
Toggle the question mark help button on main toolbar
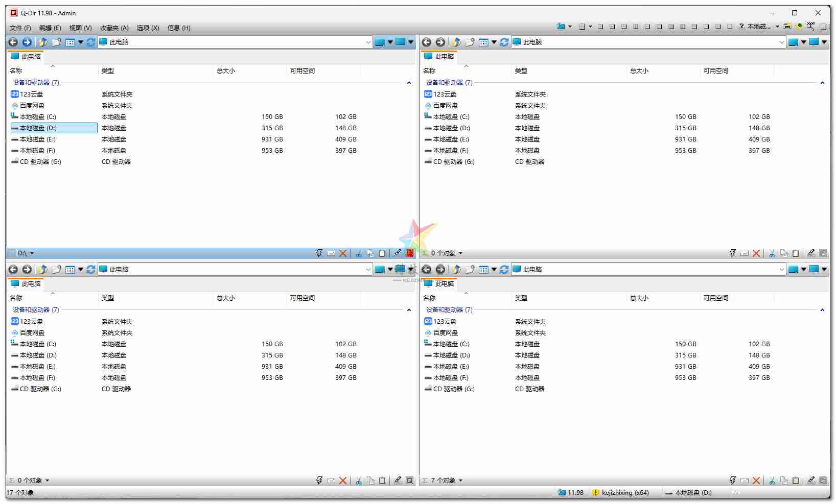click(x=741, y=27)
